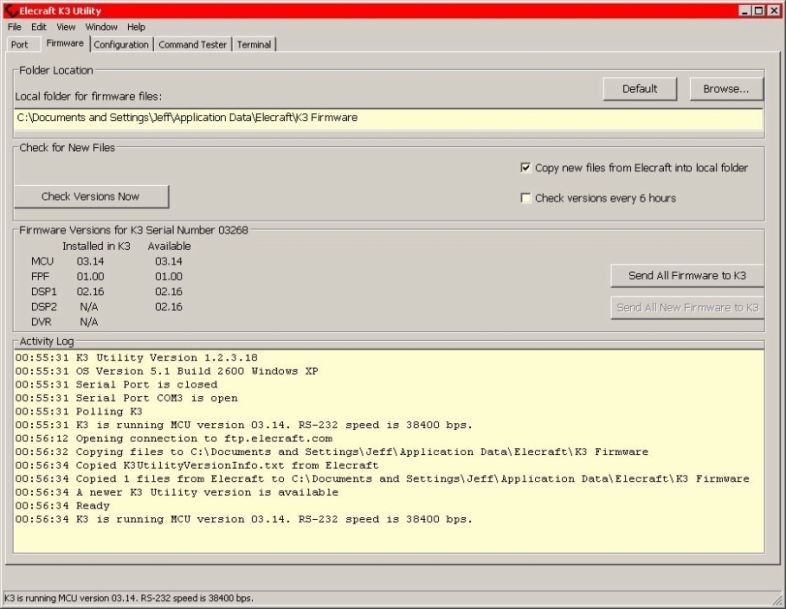Click log line 'A newer K3 Utility version is available'
786x609 pixels.
pyautogui.click(x=176, y=493)
